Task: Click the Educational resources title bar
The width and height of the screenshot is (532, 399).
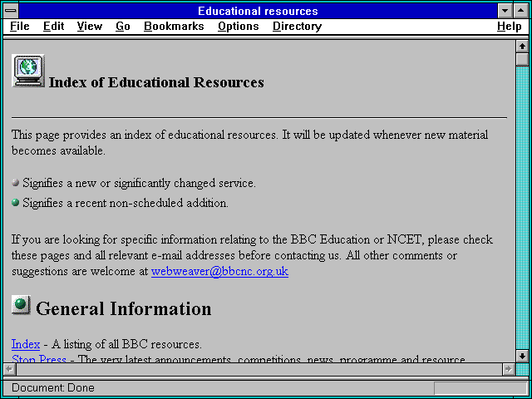Action: point(258,11)
